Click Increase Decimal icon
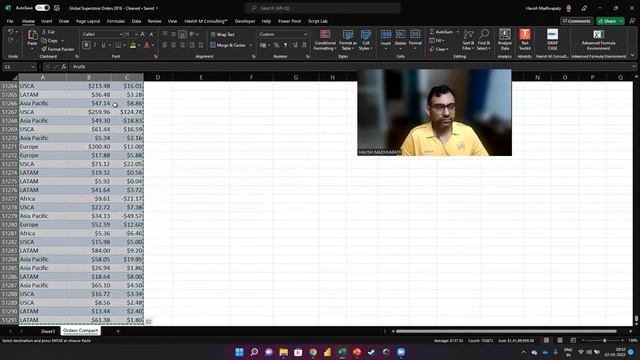This screenshot has width=640, height=360. tap(295, 45)
